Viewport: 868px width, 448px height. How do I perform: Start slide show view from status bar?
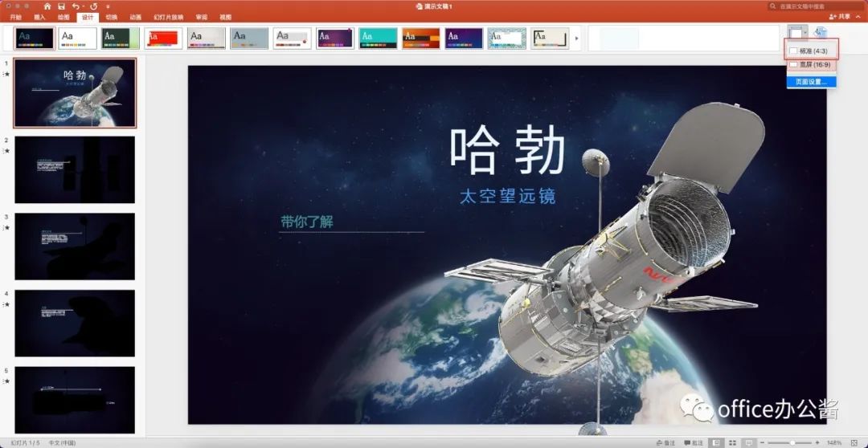click(748, 443)
